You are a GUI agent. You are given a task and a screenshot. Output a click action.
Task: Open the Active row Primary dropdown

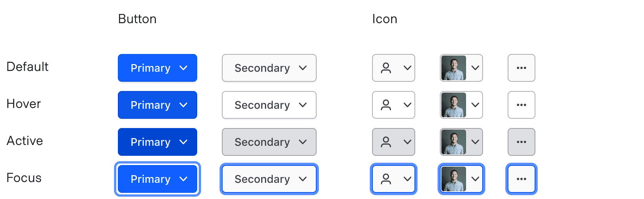[157, 142]
